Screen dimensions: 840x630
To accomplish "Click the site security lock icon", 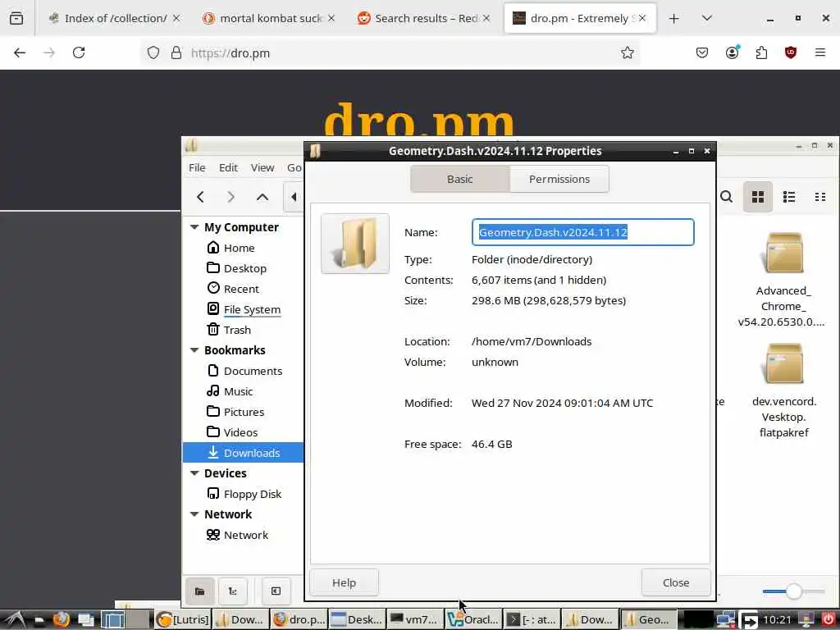I will point(176,52).
